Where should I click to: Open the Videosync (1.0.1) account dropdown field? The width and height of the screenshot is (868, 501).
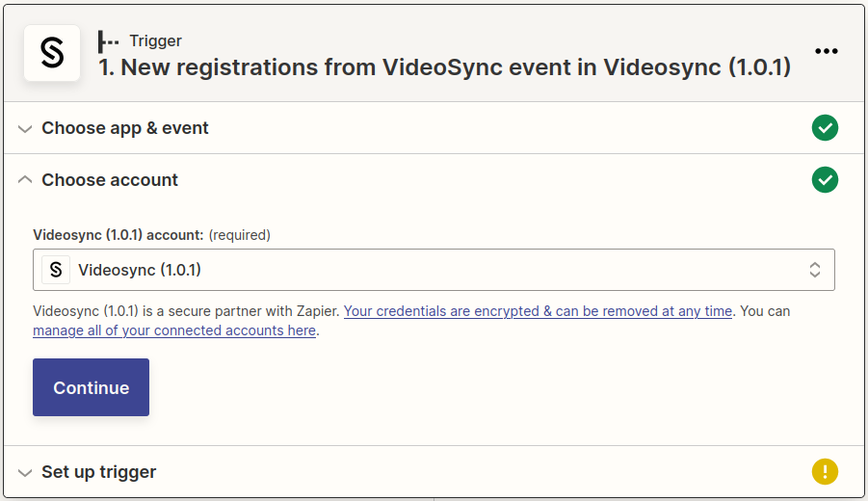[x=434, y=270]
